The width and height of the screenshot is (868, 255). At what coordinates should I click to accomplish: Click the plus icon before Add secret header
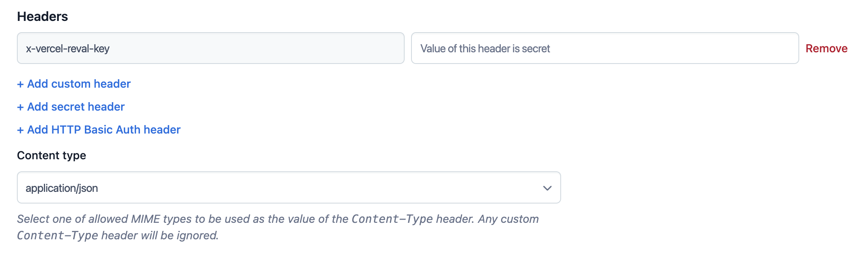coord(21,107)
